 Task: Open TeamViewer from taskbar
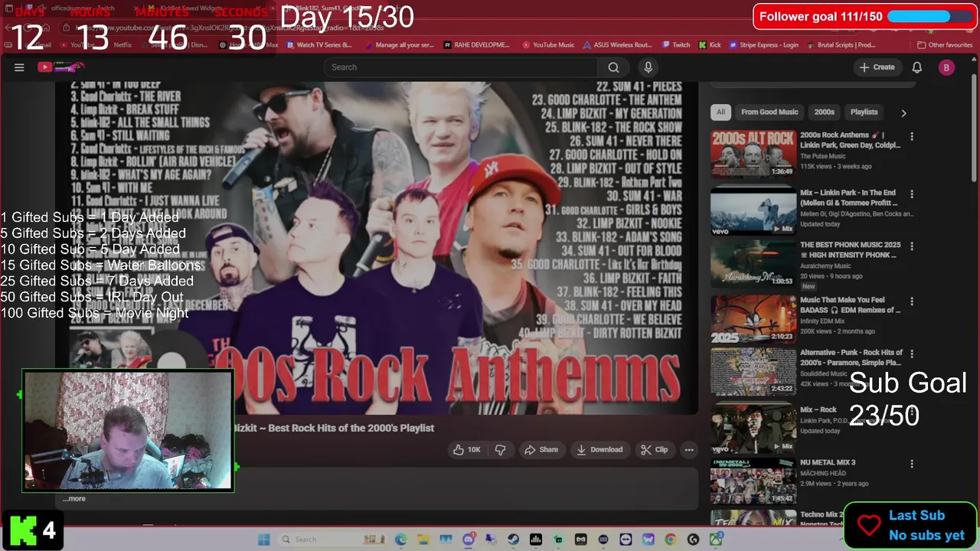(626, 540)
